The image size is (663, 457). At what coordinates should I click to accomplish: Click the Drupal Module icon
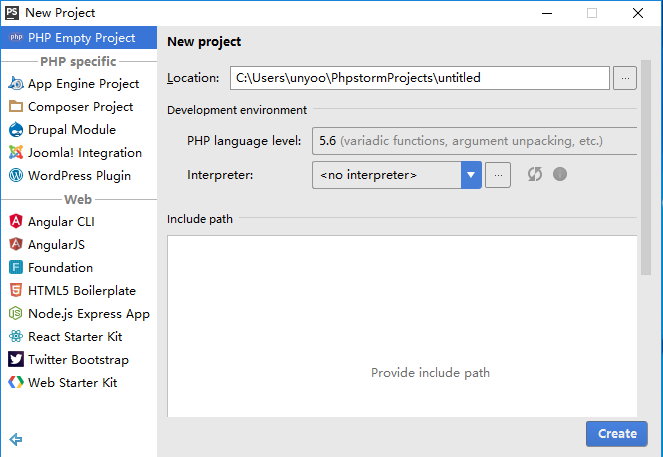pyautogui.click(x=16, y=129)
